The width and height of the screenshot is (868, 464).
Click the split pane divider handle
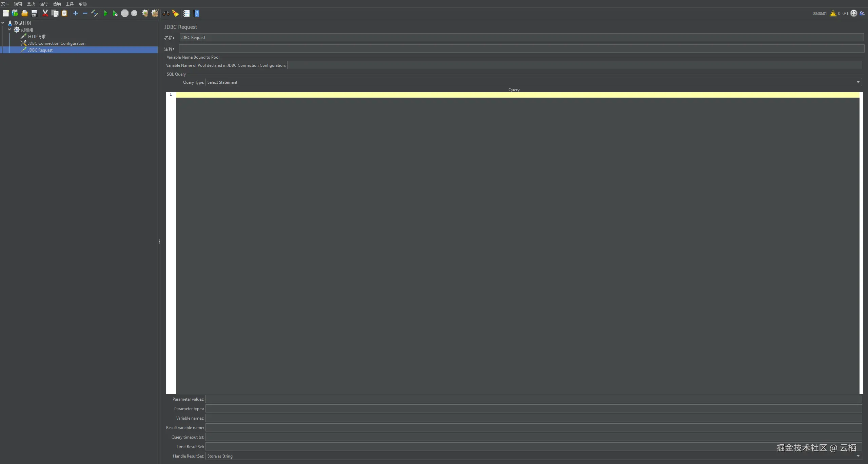[x=159, y=242]
